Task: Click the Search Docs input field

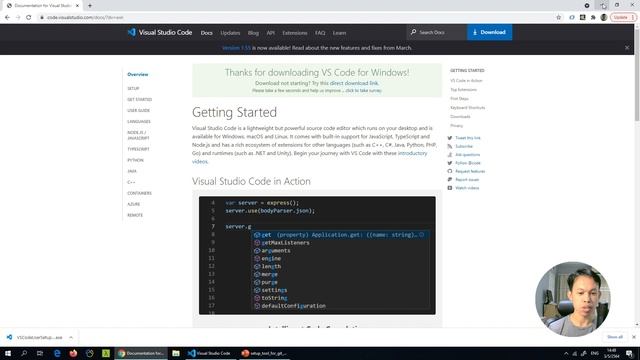Action: pyautogui.click(x=437, y=32)
